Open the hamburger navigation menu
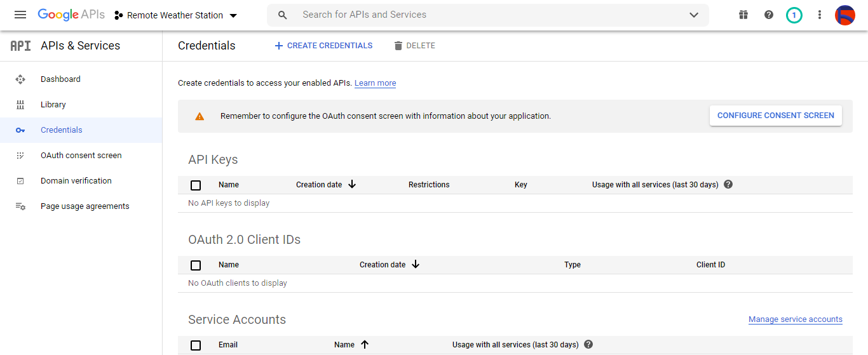Screen dimensions: 868x355 tap(20, 15)
